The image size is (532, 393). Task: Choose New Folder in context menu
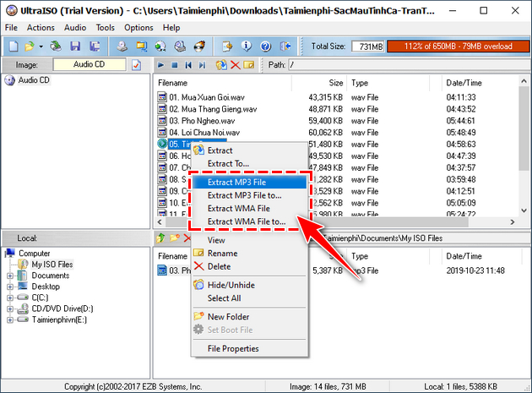pyautogui.click(x=250, y=317)
